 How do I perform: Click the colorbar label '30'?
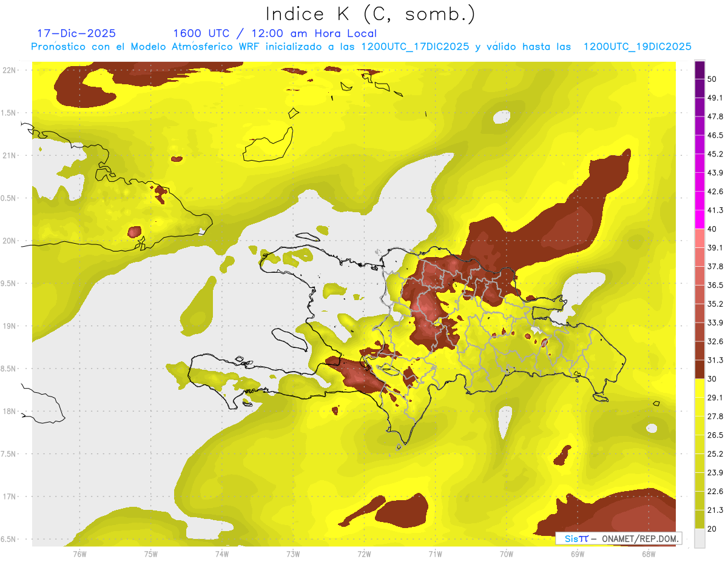pyautogui.click(x=712, y=379)
